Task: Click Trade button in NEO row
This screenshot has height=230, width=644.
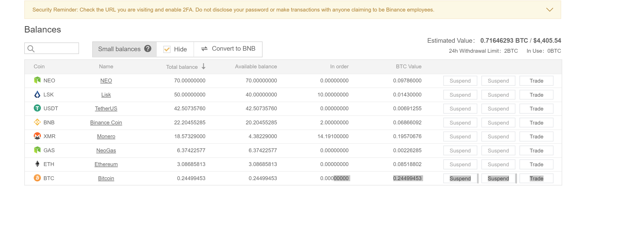Action: click(536, 81)
